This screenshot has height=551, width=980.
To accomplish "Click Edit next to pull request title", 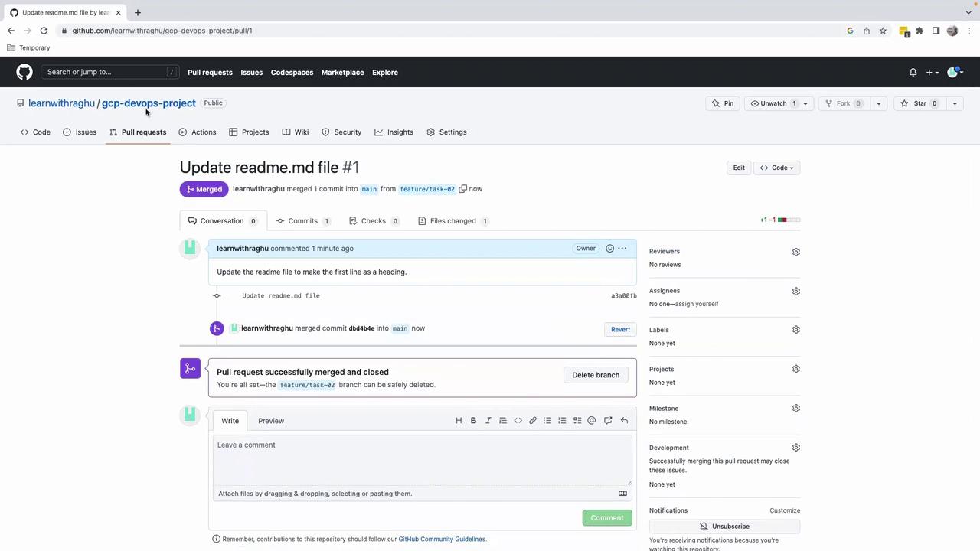I will pyautogui.click(x=739, y=168).
